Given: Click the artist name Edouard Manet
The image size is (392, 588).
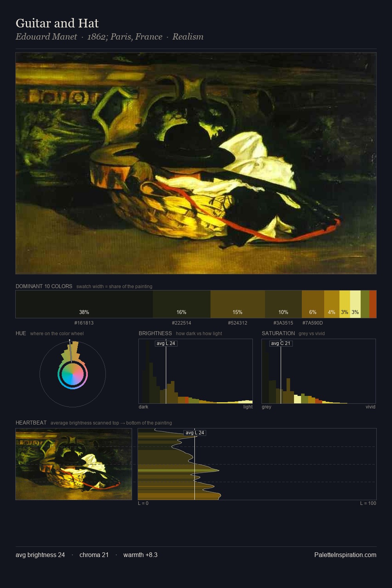Looking at the screenshot, I should pos(46,36).
